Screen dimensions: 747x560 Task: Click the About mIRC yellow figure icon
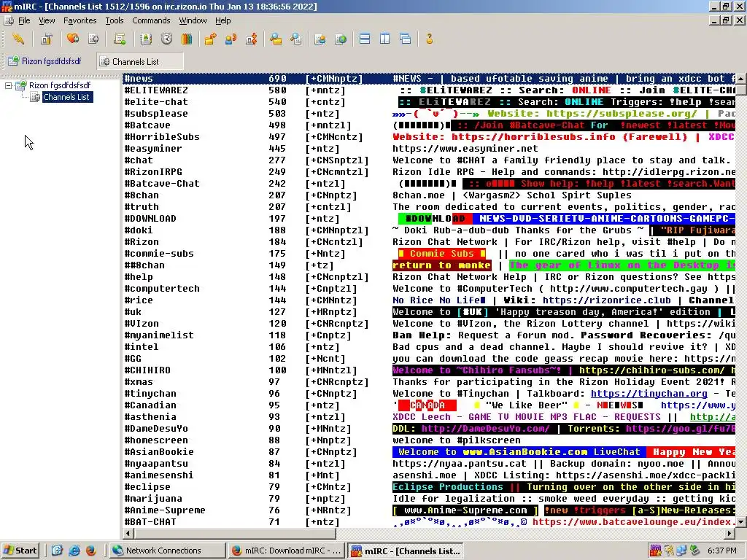point(429,39)
